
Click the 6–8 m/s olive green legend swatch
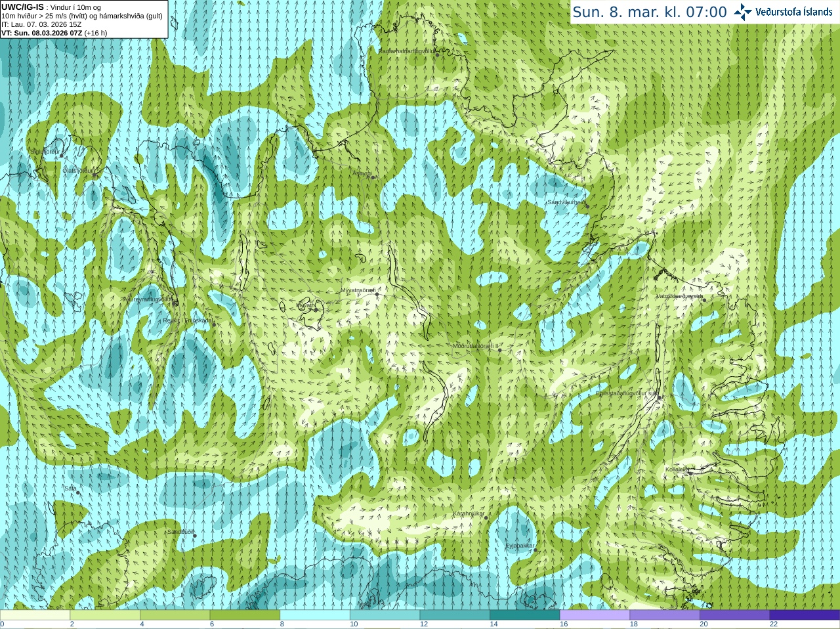(245, 615)
